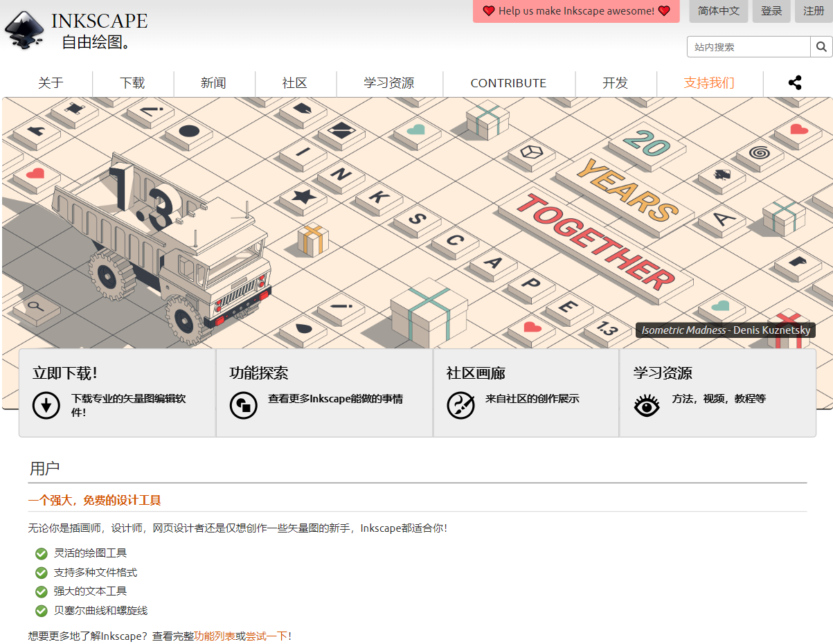The image size is (833, 644).
Task: Open the 社区 menu
Action: (295, 83)
